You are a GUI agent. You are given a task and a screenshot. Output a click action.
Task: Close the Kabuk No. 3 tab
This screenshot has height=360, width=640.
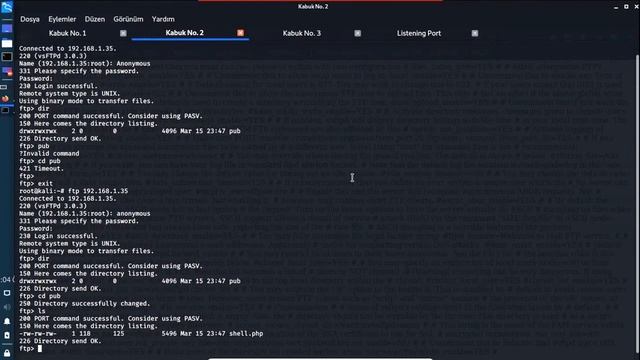358,33
